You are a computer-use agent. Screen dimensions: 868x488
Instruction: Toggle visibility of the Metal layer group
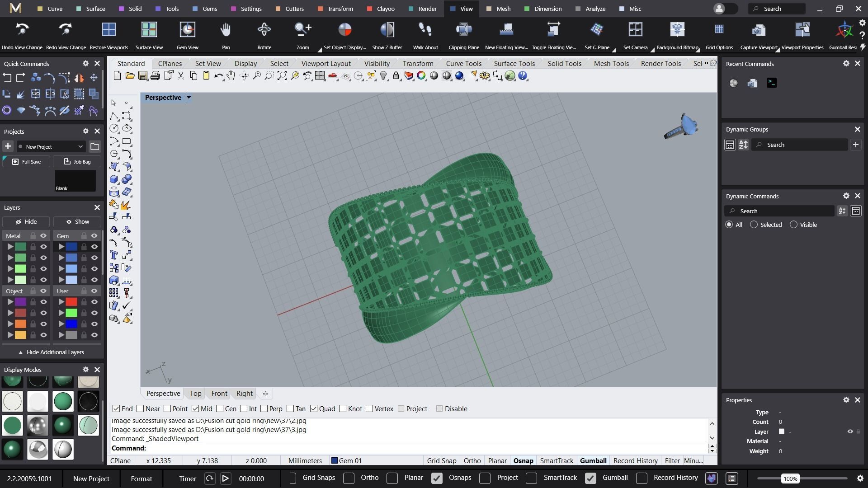click(x=43, y=236)
